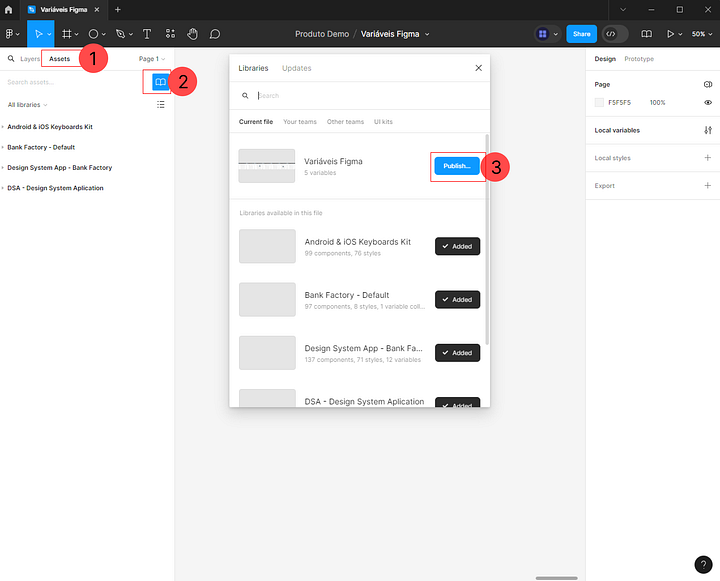Select the Other teams filter

click(x=345, y=122)
